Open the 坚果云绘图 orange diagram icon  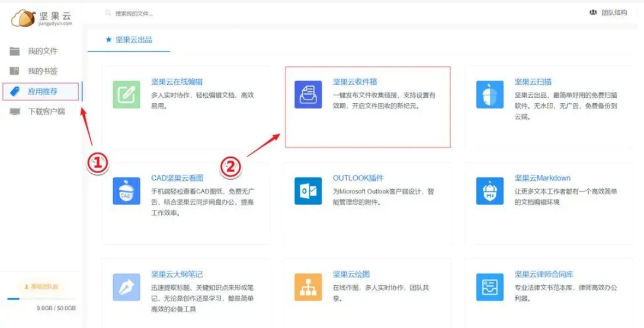(308, 287)
